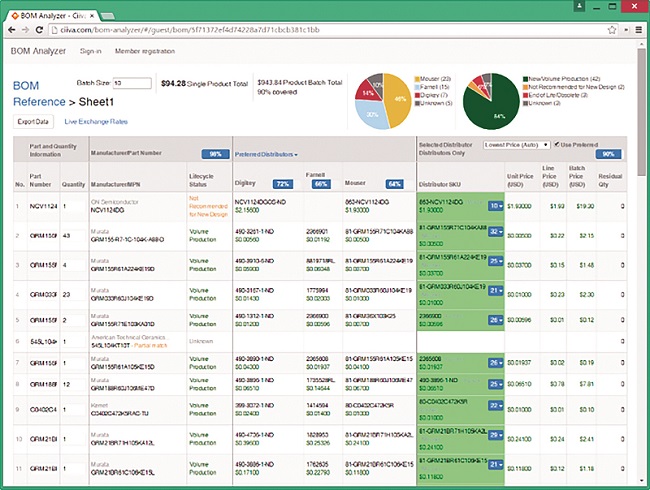Open quantity dropdown on row 3 SKU cell
Viewport: 650px width, 490px height.
coord(496,261)
